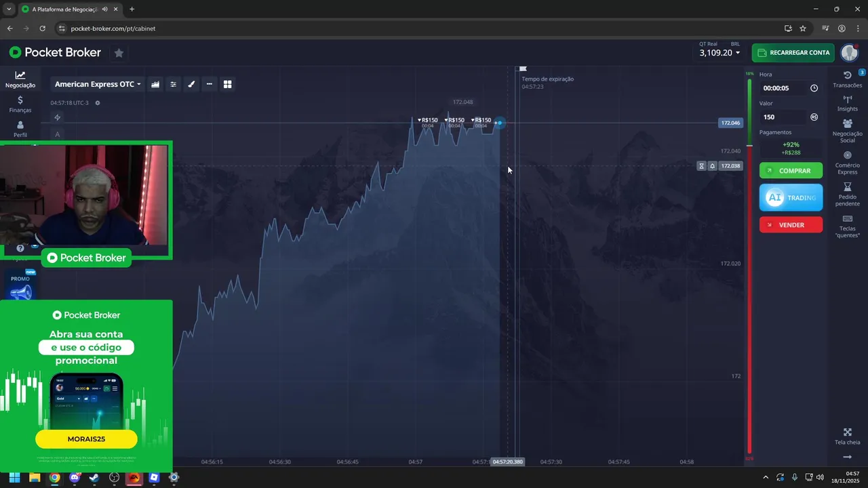Open the Negociação trading section
868x488 pixels.
(x=20, y=79)
